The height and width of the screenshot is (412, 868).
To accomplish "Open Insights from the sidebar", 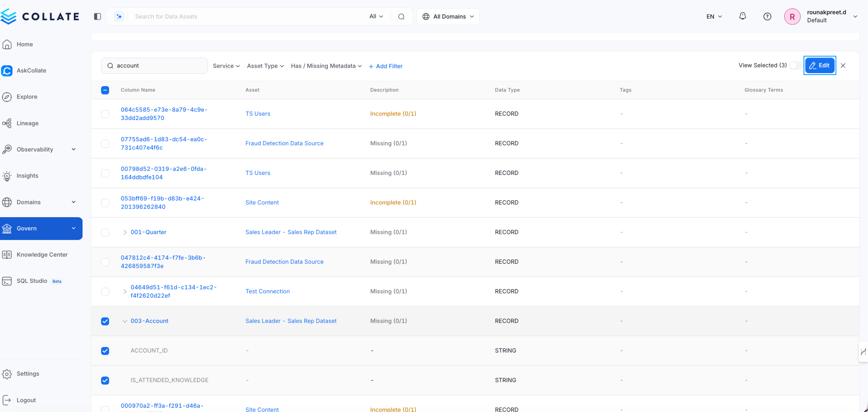I will (x=28, y=175).
